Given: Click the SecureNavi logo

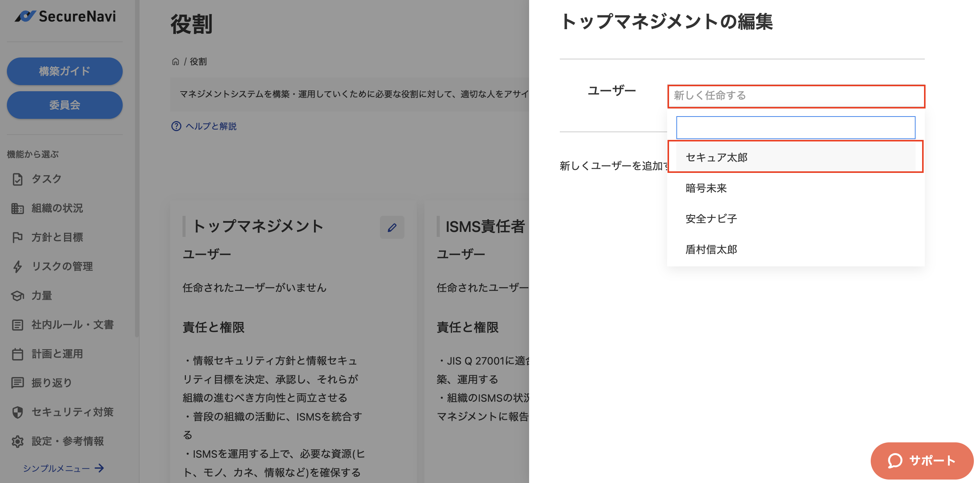Looking at the screenshot, I should pyautogui.click(x=65, y=16).
